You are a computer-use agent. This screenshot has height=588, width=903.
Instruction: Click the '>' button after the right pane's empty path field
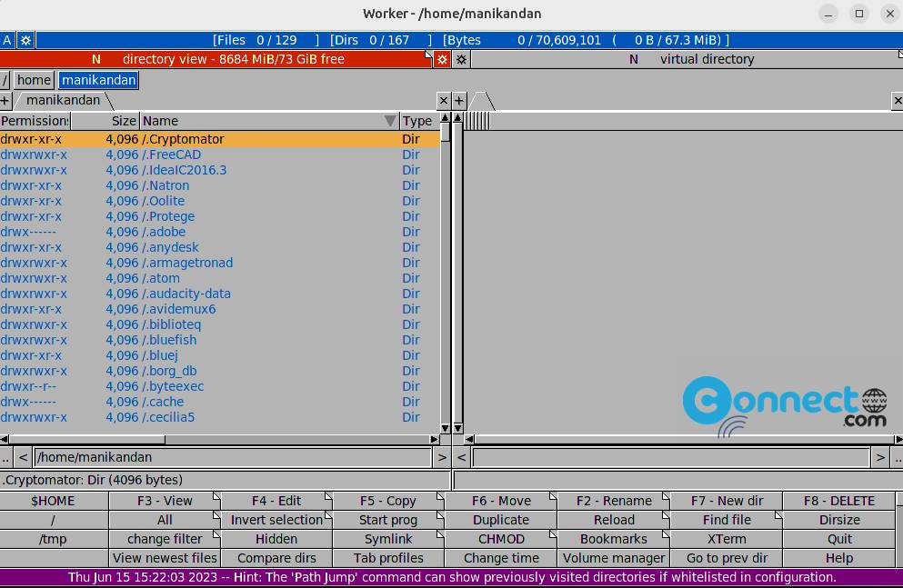[880, 457]
